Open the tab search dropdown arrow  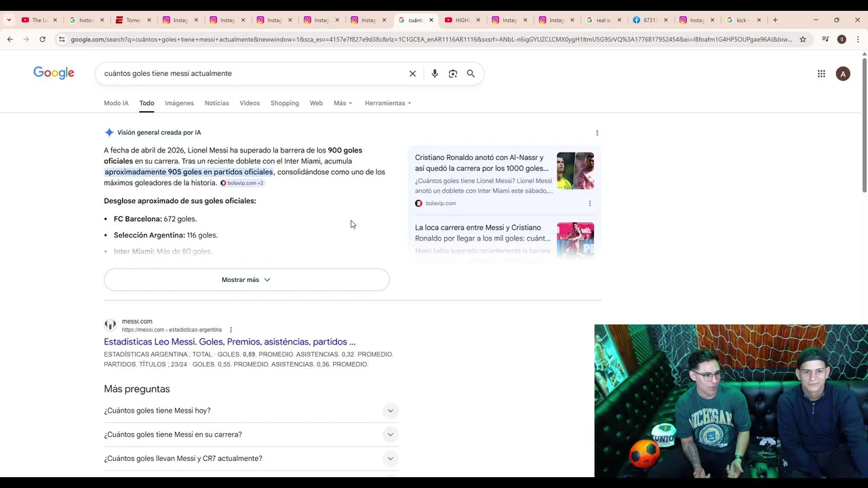point(8,20)
